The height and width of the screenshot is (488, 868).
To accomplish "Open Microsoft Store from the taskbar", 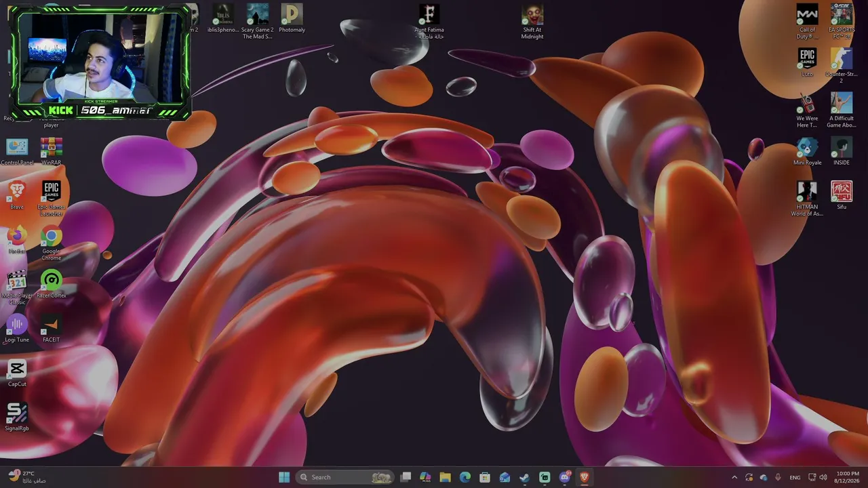I will coord(485,477).
